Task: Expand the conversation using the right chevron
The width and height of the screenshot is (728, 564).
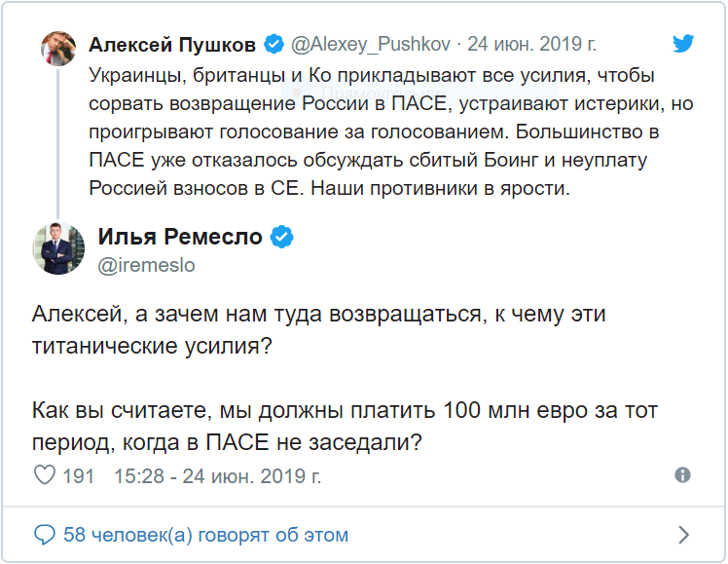Action: pyautogui.click(x=683, y=535)
